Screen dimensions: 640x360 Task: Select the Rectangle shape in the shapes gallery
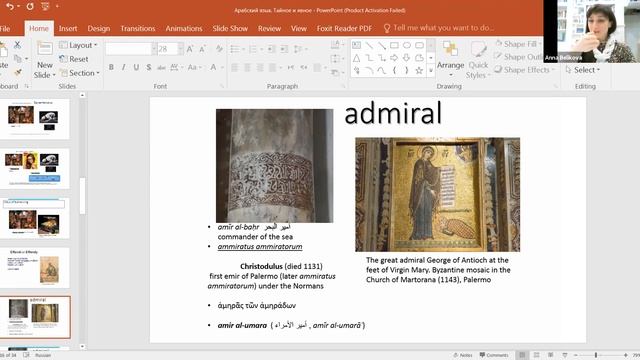coord(394,45)
